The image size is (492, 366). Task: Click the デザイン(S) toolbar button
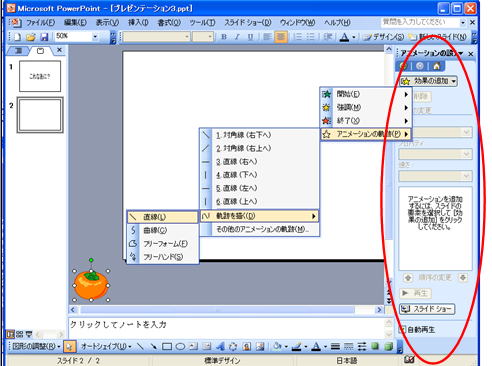(x=384, y=37)
